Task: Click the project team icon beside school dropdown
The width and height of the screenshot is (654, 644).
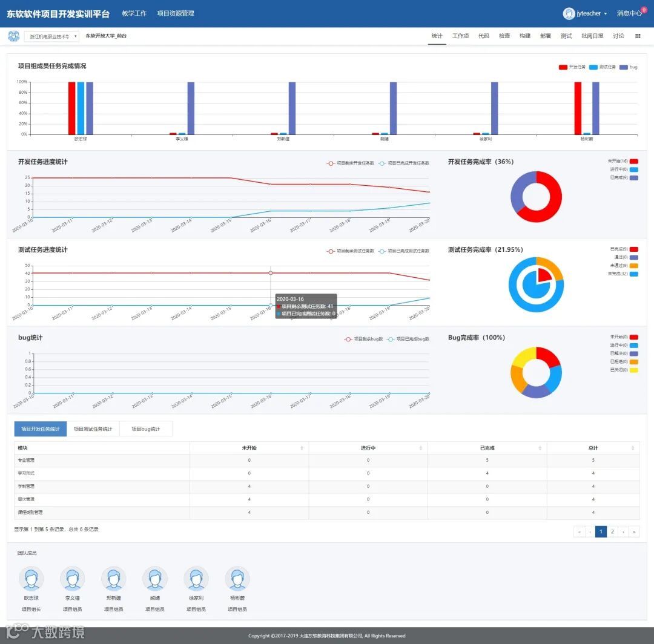Action: 13,36
